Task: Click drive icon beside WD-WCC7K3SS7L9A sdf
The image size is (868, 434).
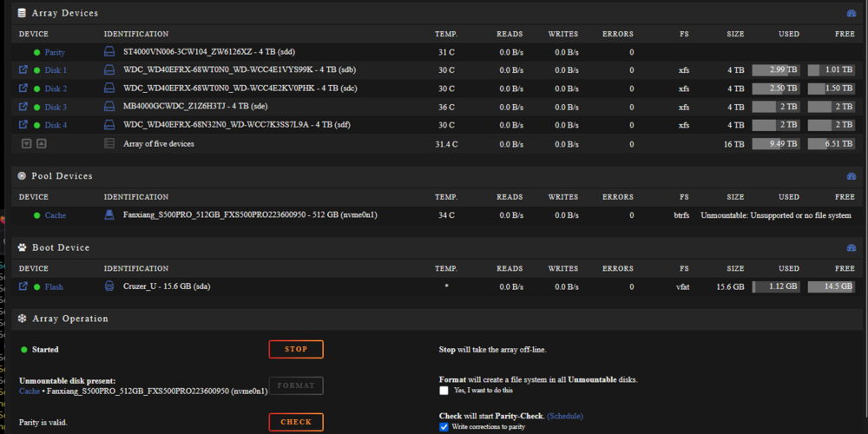Action: [109, 125]
